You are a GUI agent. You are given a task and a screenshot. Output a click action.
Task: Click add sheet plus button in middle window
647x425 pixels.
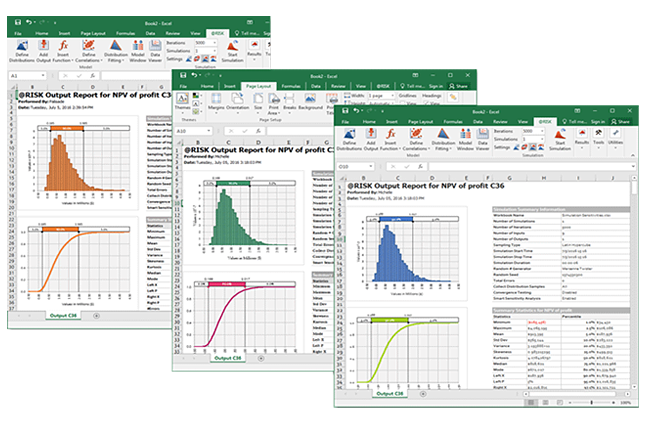(x=260, y=359)
